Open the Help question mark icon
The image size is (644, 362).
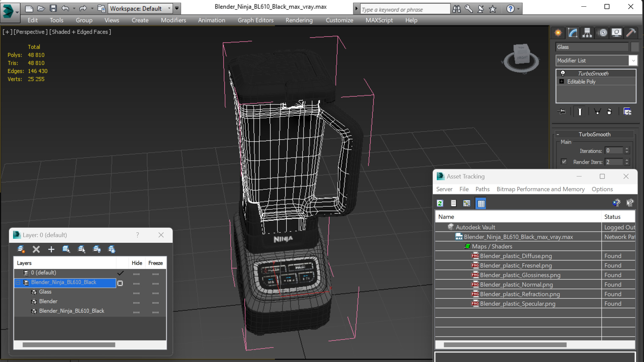[x=510, y=9]
